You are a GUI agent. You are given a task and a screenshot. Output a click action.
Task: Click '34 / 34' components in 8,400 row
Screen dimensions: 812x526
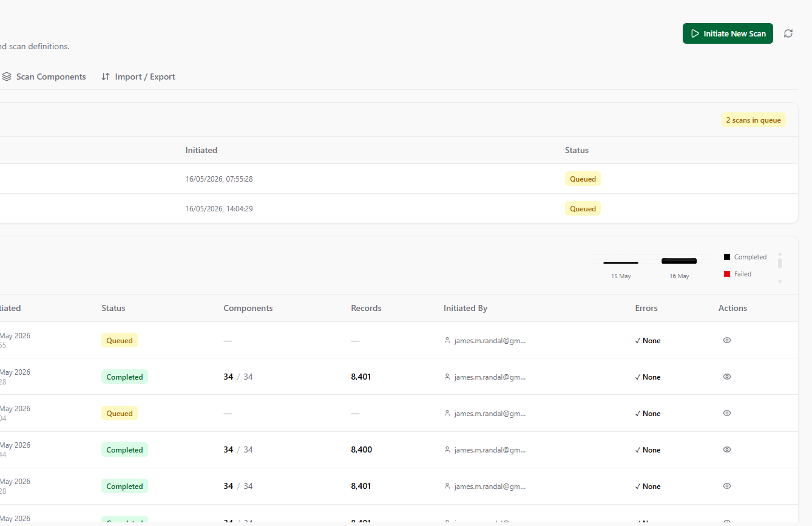coord(238,449)
